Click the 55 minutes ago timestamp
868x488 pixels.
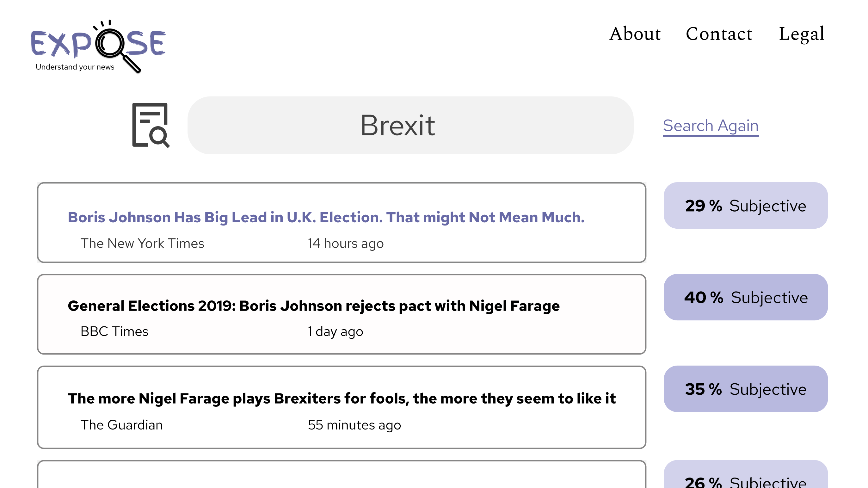coord(354,425)
